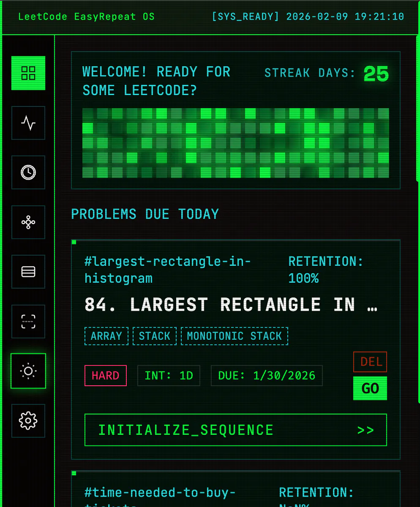Click the LeetCode EasyRepeat OS title
This screenshot has height=507, width=420.
(x=87, y=17)
